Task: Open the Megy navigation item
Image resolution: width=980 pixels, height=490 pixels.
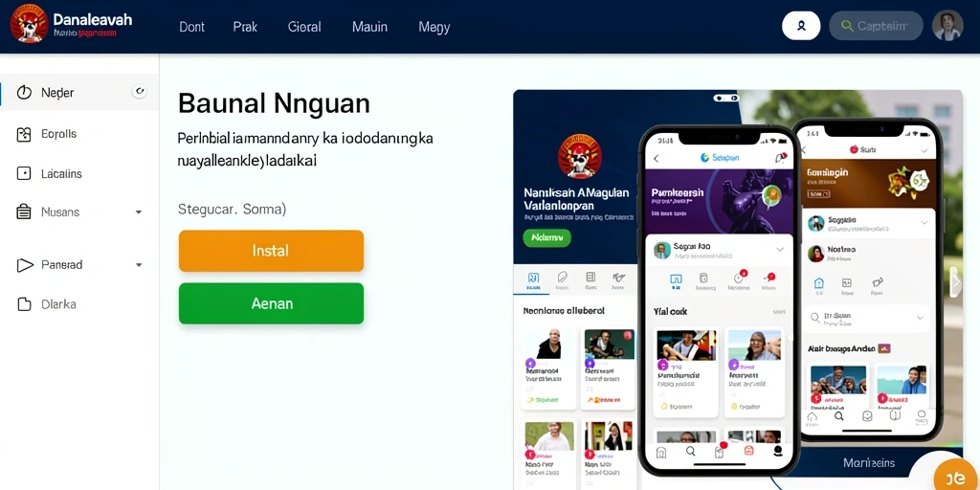Action: [434, 28]
